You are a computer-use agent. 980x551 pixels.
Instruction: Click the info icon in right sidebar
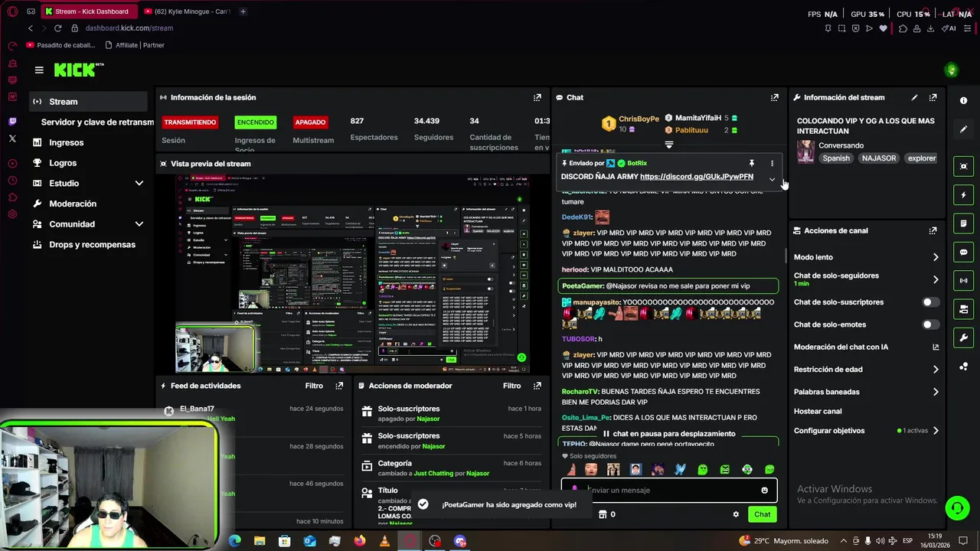(963, 101)
